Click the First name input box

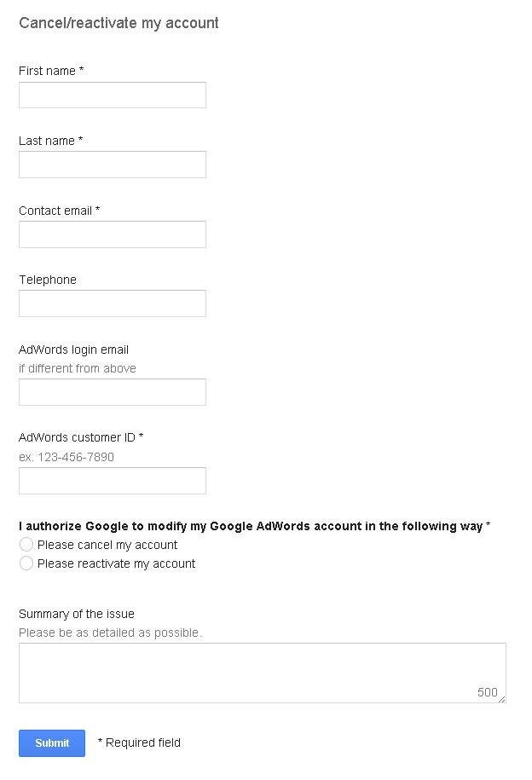[113, 95]
